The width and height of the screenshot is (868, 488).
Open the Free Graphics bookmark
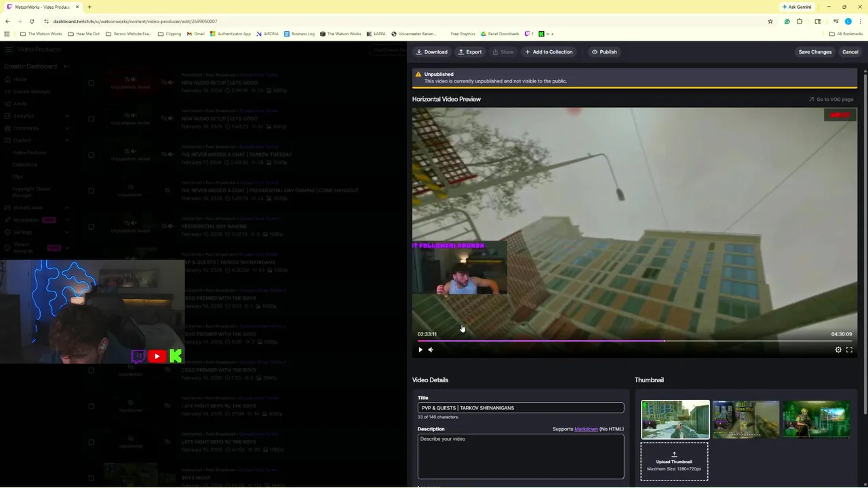[462, 34]
